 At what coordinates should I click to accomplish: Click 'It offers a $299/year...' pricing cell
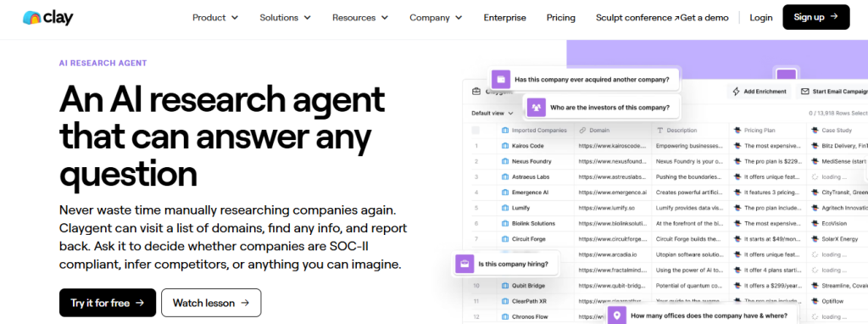pyautogui.click(x=768, y=286)
